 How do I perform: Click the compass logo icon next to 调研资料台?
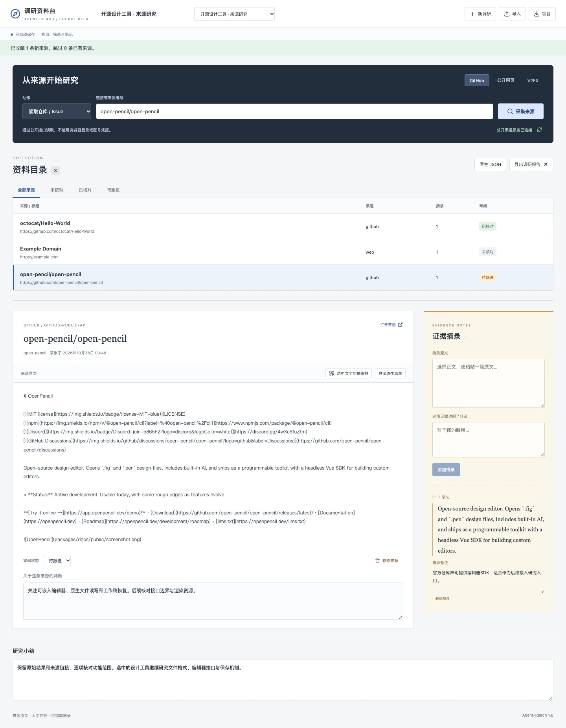click(15, 14)
